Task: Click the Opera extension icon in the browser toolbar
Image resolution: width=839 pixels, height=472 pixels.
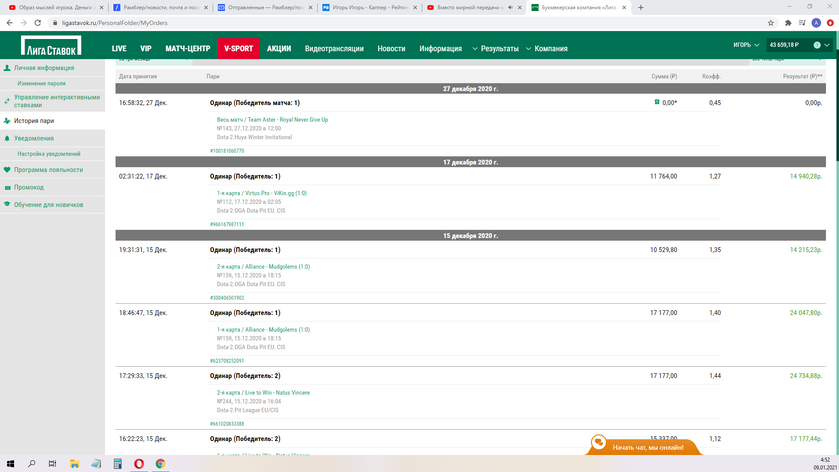Action: point(830,23)
